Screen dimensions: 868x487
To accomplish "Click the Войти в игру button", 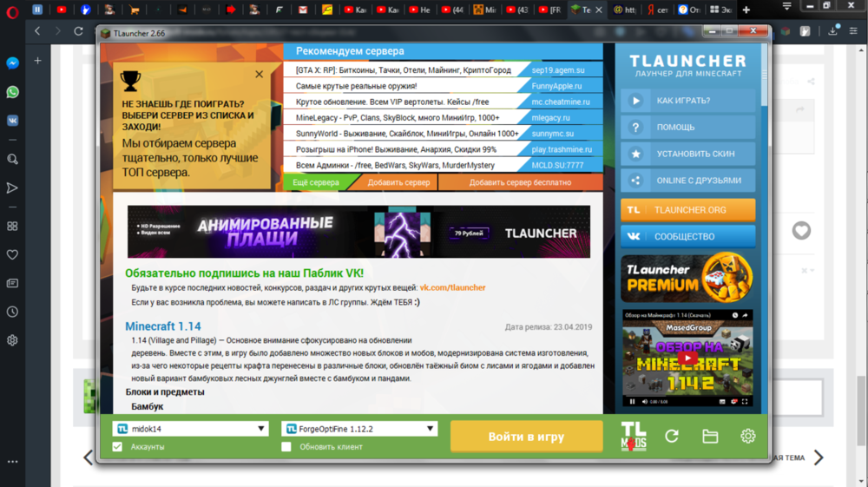I will 527,437.
